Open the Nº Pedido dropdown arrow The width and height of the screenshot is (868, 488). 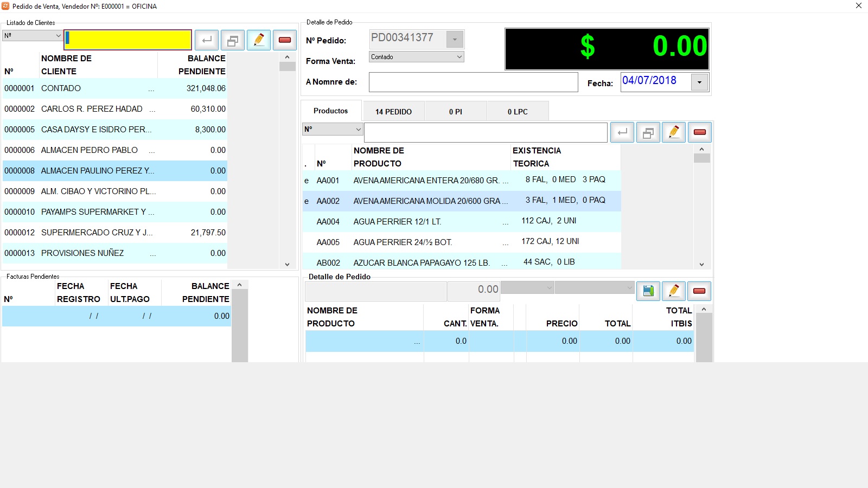pyautogui.click(x=455, y=40)
